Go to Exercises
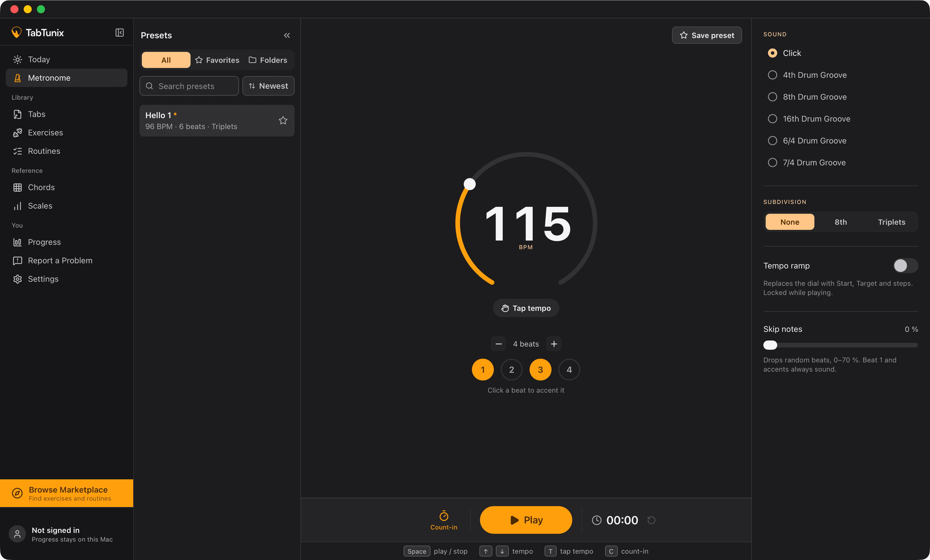The width and height of the screenshot is (930, 560). (x=66, y=133)
